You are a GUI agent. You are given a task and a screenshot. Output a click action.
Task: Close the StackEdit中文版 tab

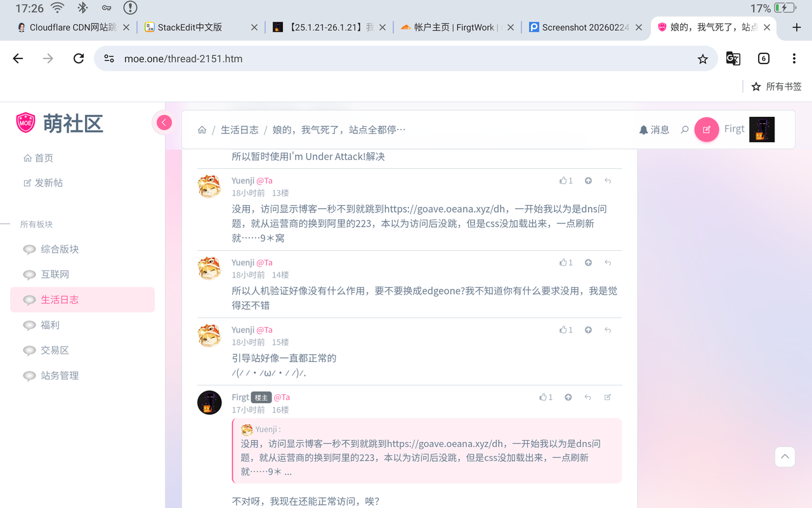(x=254, y=27)
